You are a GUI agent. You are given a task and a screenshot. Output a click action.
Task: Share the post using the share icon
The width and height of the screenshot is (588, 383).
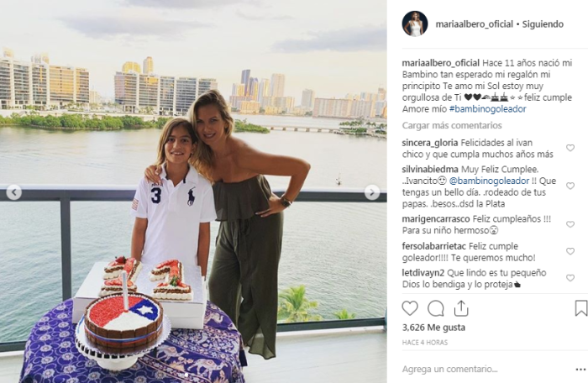pos(461,308)
